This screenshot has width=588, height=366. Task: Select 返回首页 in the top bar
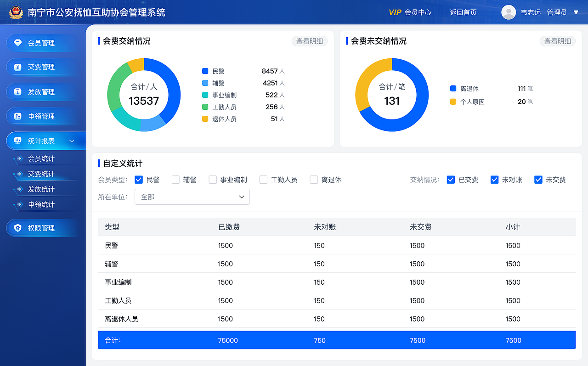tap(463, 12)
